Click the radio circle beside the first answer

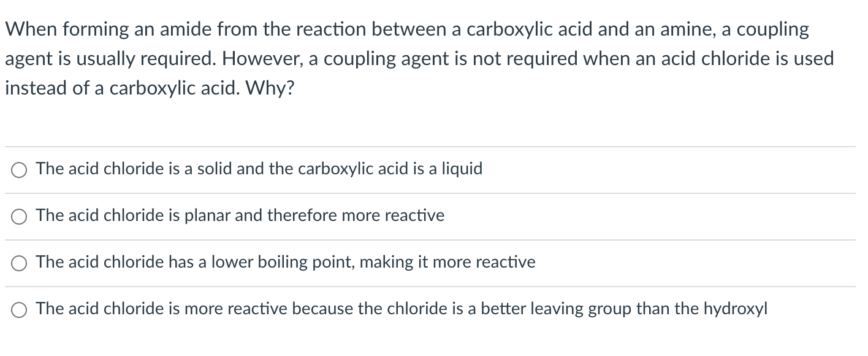tap(18, 170)
